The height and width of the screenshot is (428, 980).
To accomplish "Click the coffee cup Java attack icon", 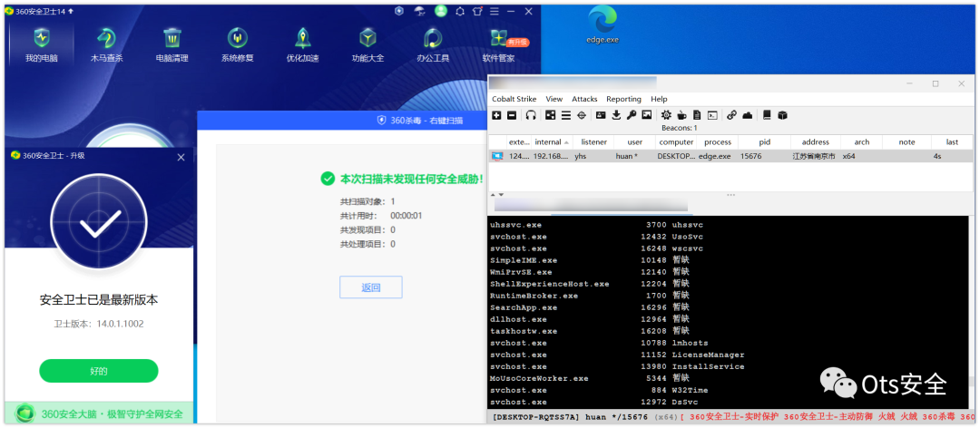I will pyautogui.click(x=681, y=115).
